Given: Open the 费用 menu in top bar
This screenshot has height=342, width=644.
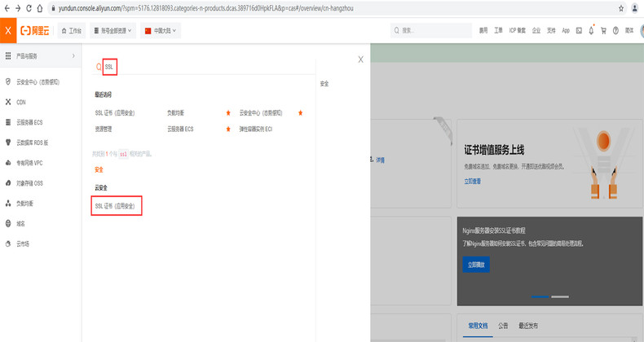Looking at the screenshot, I should click(483, 30).
